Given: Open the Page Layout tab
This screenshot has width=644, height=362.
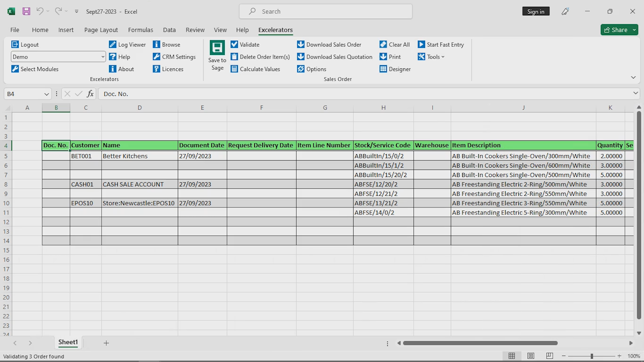Looking at the screenshot, I should [101, 30].
